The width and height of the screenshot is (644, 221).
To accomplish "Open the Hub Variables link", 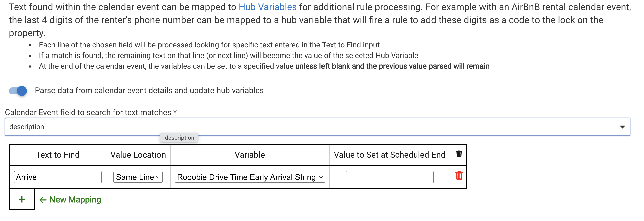I will pos(267,7).
